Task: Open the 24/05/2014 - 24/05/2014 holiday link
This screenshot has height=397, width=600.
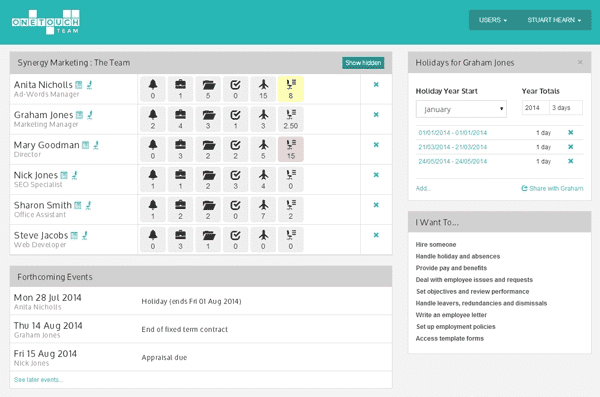Action: (x=453, y=161)
